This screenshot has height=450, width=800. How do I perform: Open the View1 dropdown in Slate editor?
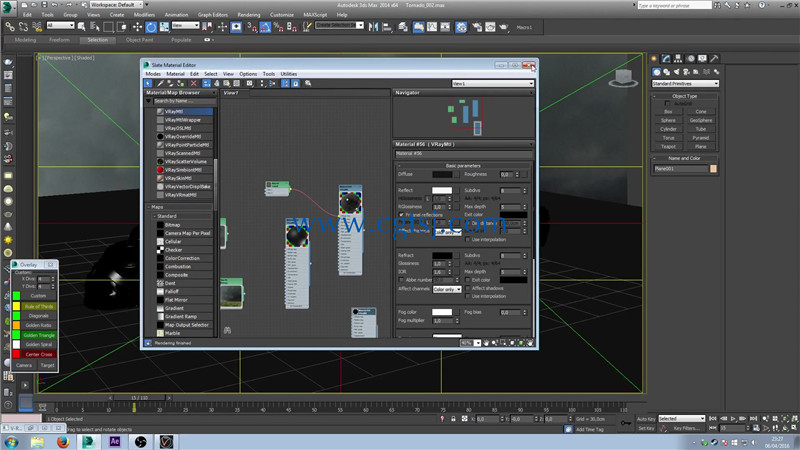click(493, 83)
